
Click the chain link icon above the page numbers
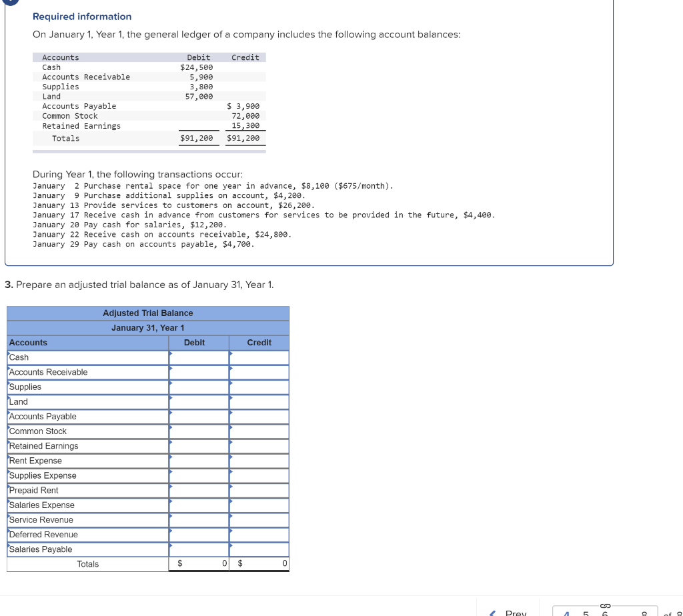tap(605, 606)
